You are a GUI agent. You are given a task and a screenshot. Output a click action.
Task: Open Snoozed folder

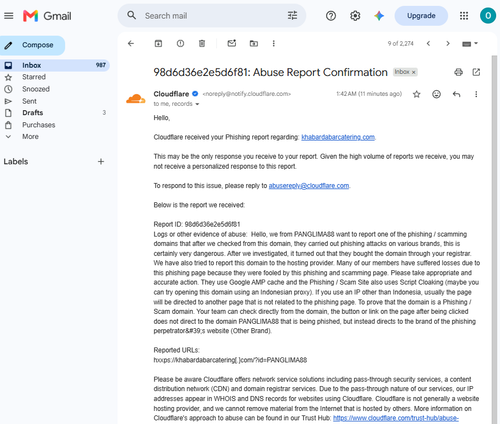[36, 89]
